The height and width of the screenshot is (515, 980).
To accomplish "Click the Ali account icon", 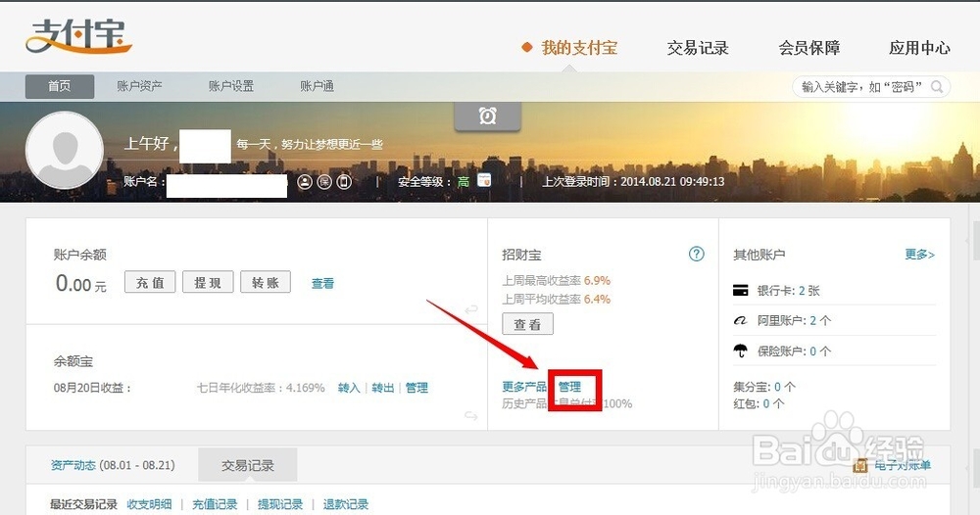I will [x=740, y=320].
